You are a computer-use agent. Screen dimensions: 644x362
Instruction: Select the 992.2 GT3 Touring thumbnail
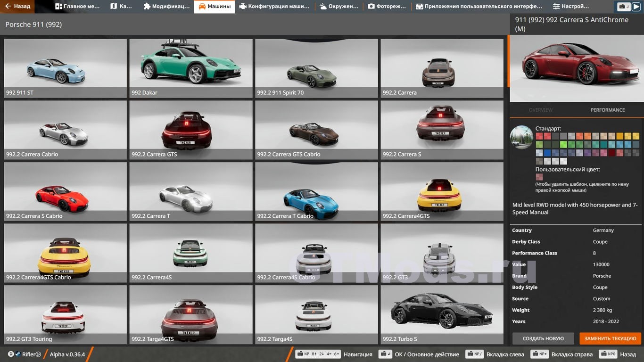[x=65, y=315]
